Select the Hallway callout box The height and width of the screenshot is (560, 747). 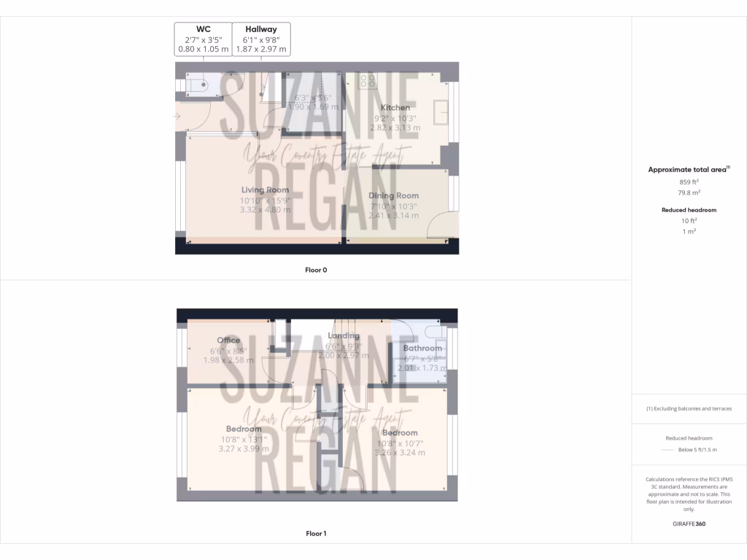pos(261,39)
